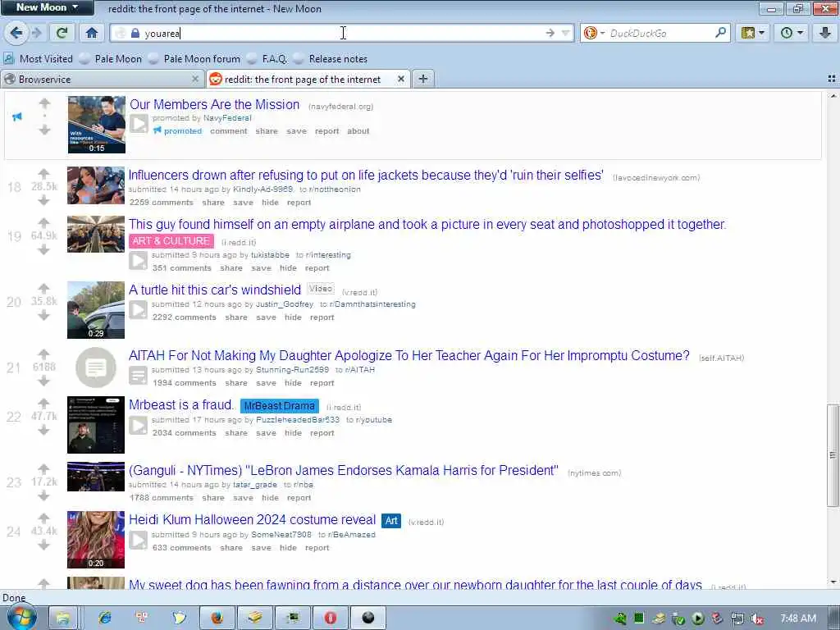Upvote the empty airplane post

point(44,222)
